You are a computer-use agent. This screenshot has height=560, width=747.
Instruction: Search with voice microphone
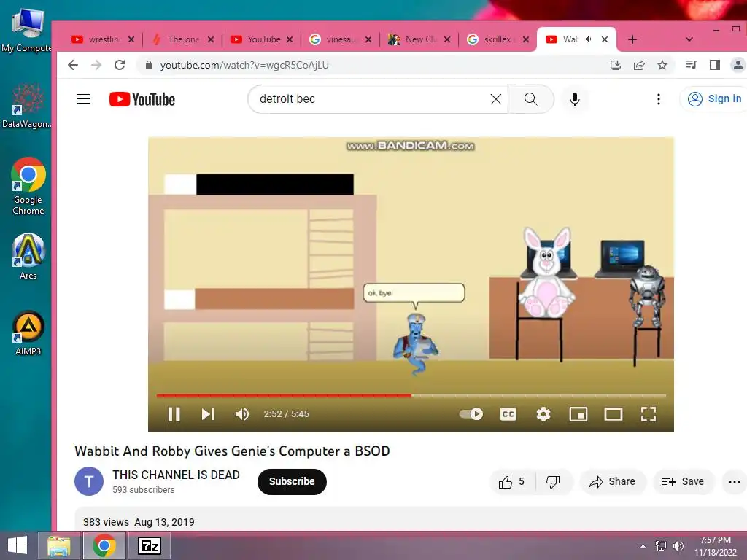[575, 99]
